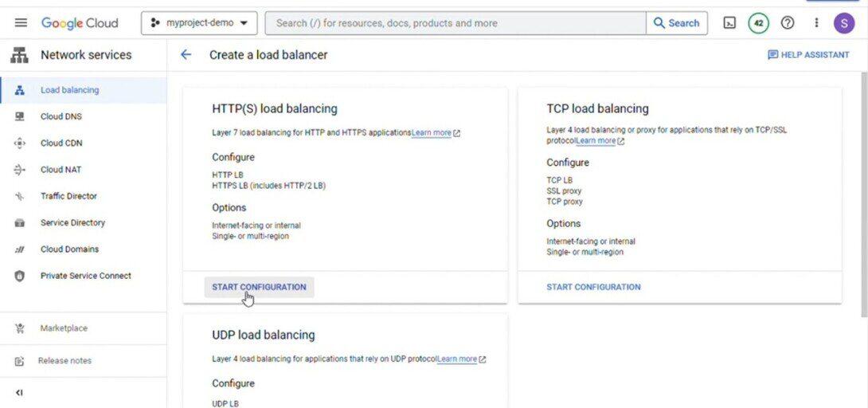Open notifications badge showing 42

click(758, 23)
